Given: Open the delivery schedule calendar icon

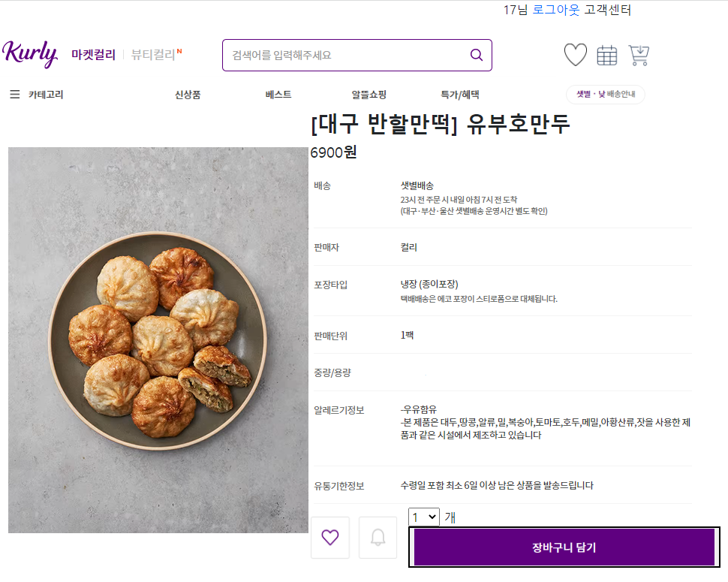Looking at the screenshot, I should (x=606, y=55).
